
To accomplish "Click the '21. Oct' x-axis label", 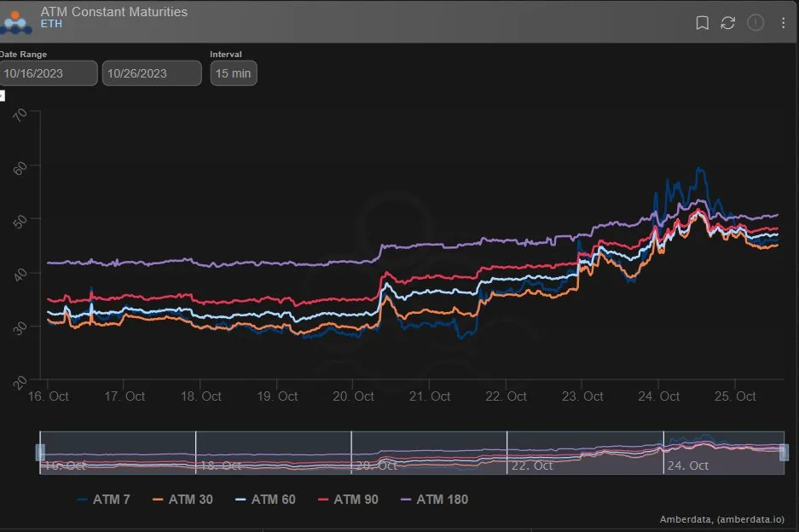I will (430, 396).
